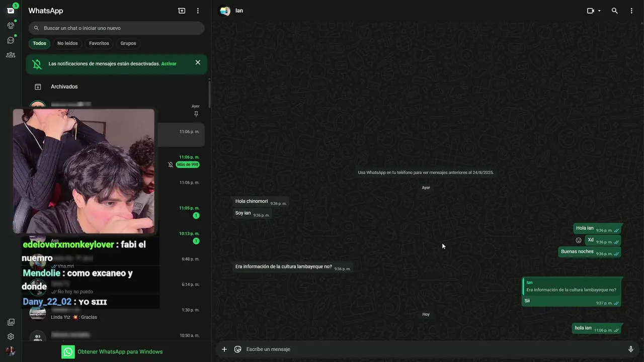
Task: Open the chat list three-dot menu
Action: coord(198,11)
